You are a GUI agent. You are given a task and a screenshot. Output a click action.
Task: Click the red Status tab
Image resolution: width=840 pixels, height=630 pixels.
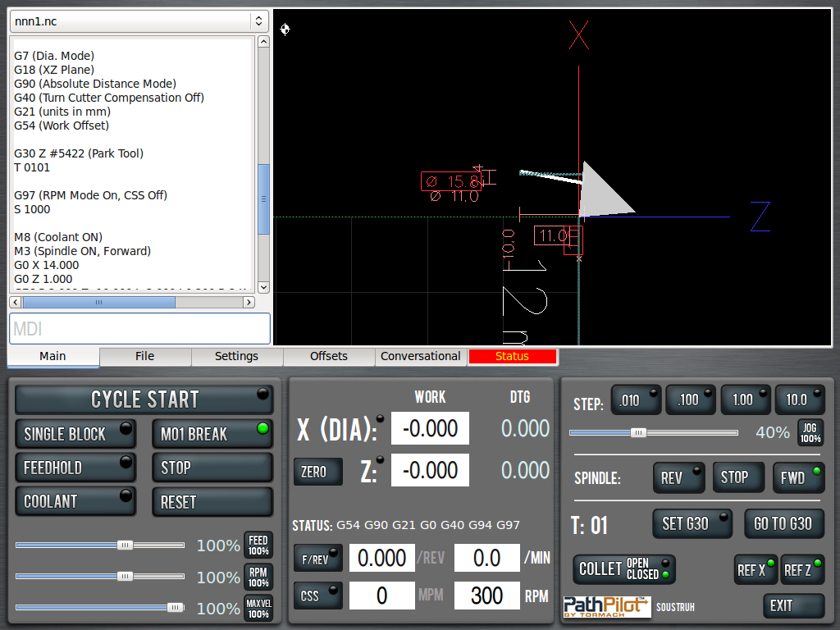(512, 356)
